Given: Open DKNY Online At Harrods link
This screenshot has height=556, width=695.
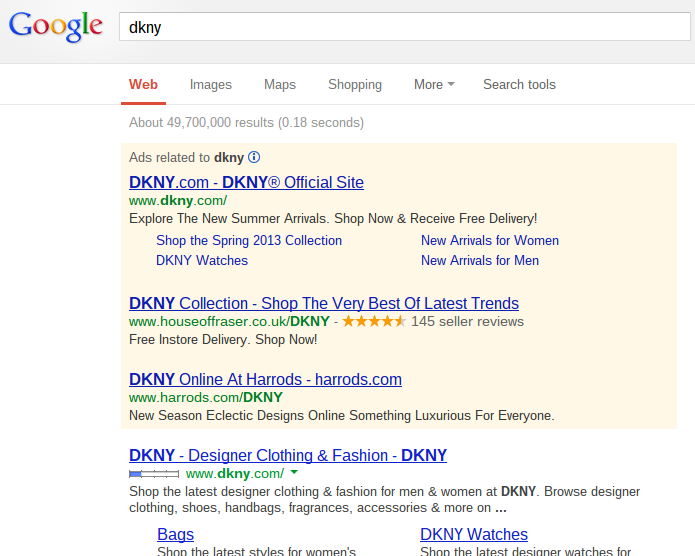Looking at the screenshot, I should pos(266,380).
